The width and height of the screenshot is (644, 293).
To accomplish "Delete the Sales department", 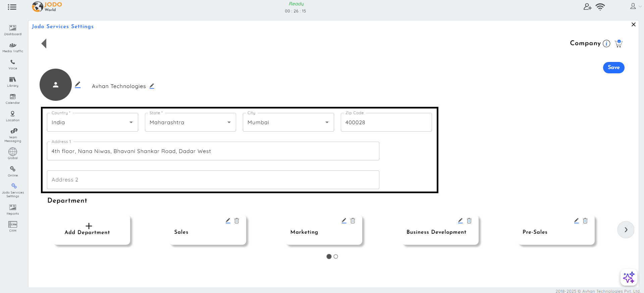I will 237,221.
